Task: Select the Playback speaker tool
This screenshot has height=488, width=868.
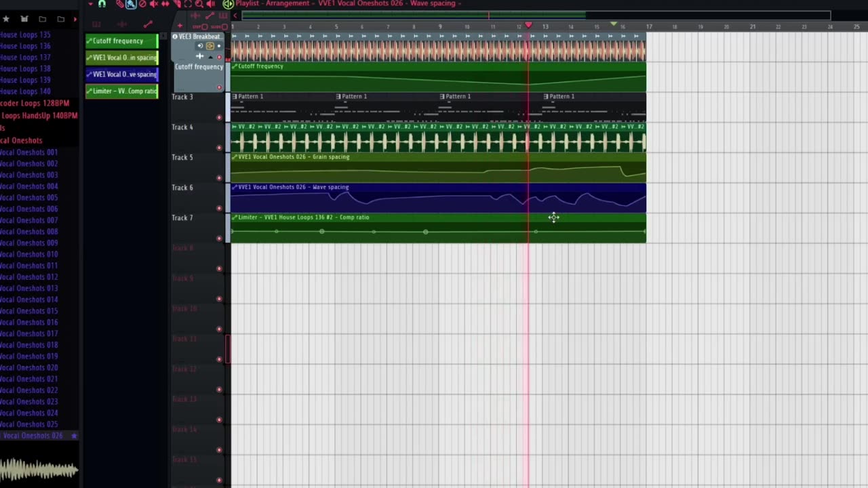Action: 210,4
